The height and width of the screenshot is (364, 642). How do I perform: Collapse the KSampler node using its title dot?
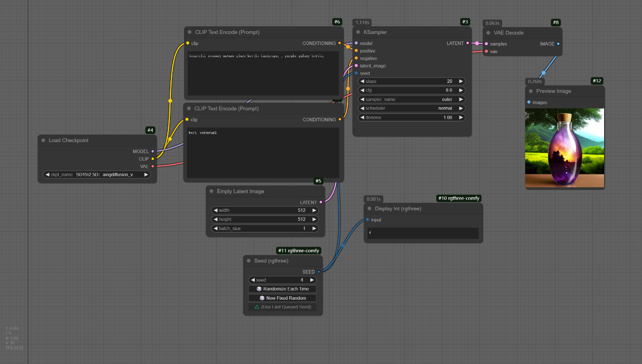click(x=358, y=32)
